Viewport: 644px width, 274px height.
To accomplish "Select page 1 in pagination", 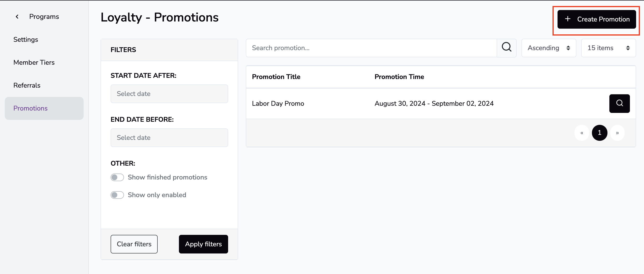I will (x=599, y=133).
